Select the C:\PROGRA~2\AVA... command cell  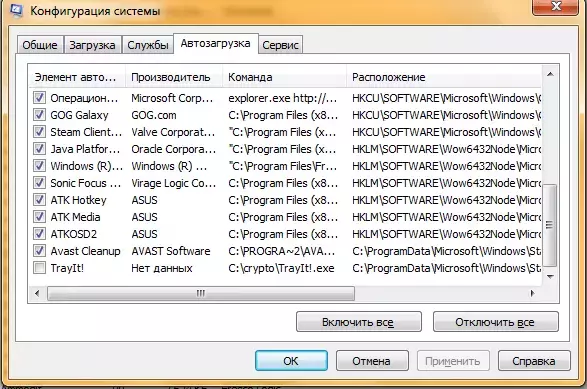pos(282,251)
